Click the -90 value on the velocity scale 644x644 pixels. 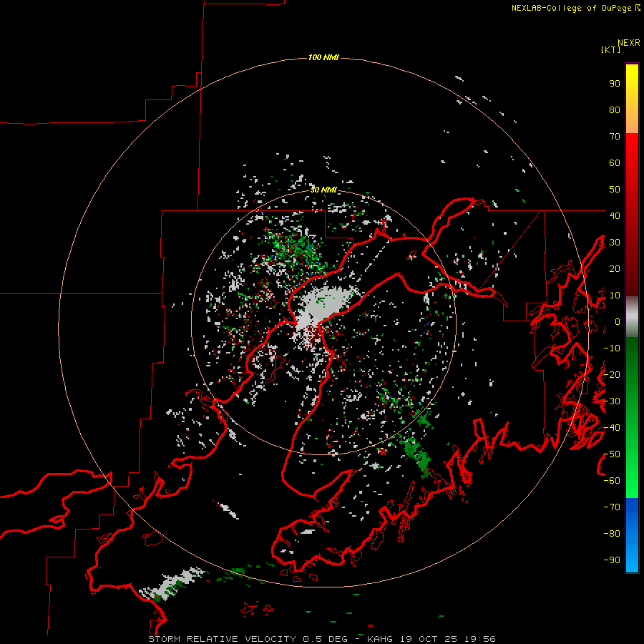612,560
